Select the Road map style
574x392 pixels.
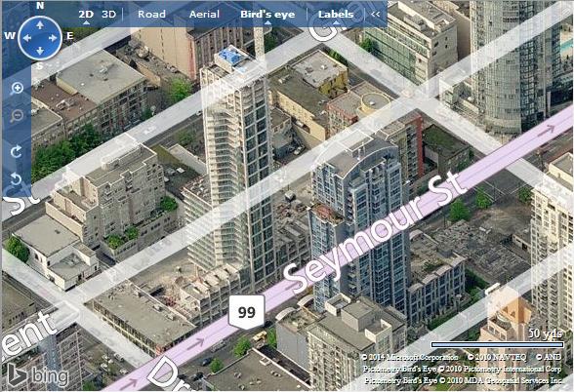click(151, 15)
